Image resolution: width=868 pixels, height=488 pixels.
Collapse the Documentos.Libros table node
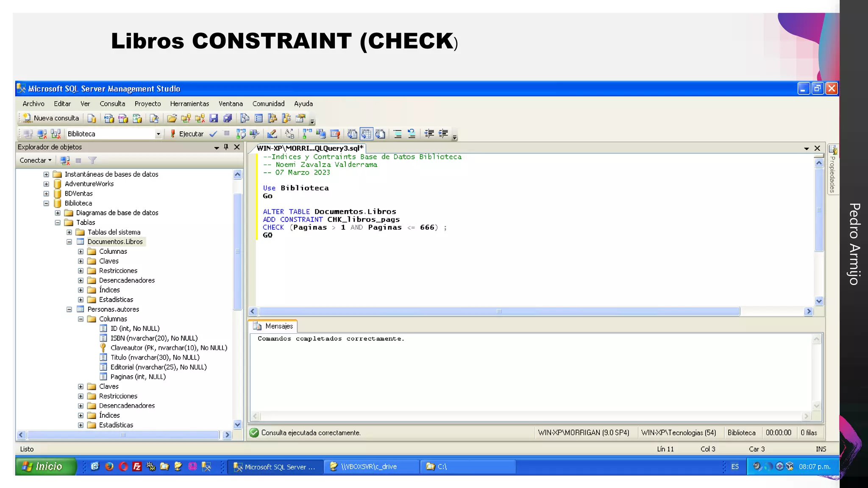[69, 242]
